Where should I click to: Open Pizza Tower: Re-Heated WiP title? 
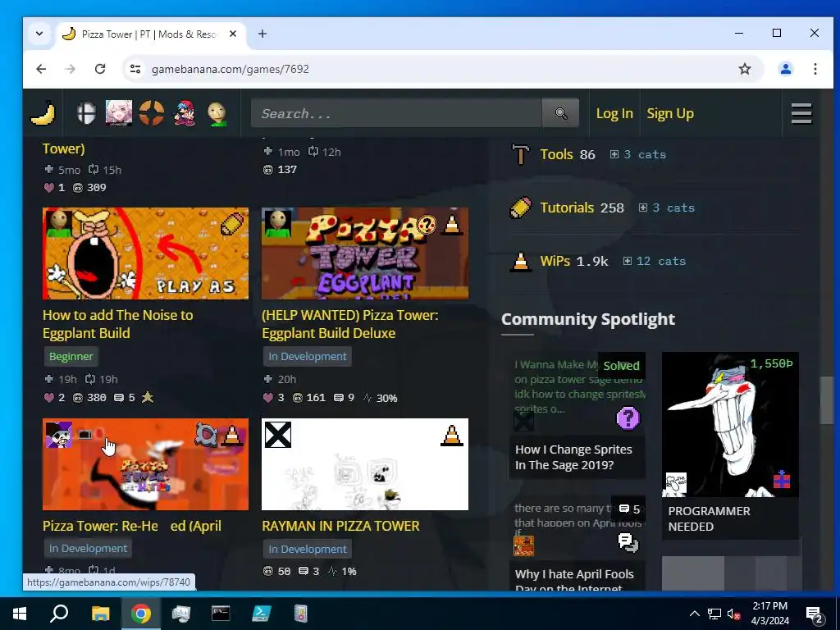(132, 526)
